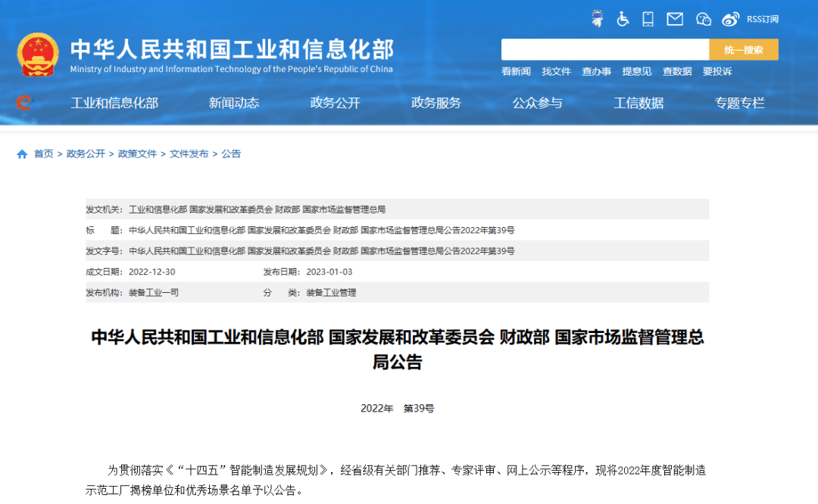Click the red swirl icon in navigation bar
This screenshot has height=504, width=818.
tap(24, 103)
